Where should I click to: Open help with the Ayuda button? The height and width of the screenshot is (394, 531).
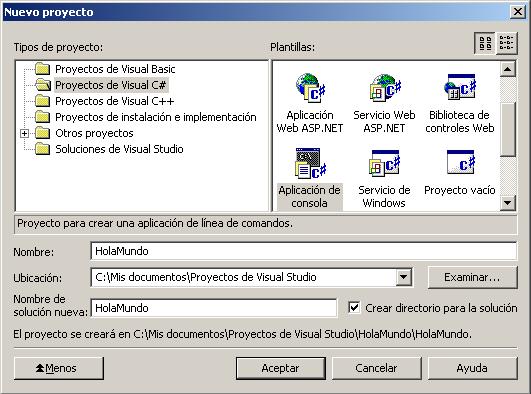tap(472, 368)
